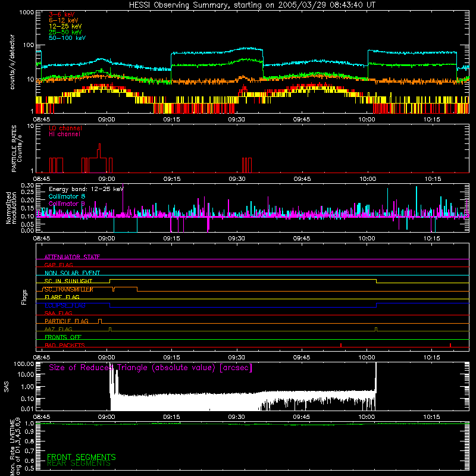Click '09:30' under the counts panel

[236, 120]
